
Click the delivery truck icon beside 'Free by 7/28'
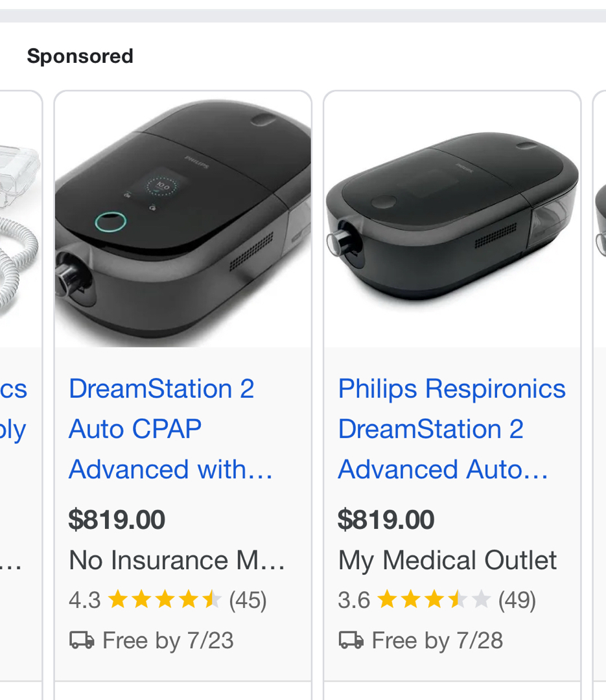(x=351, y=640)
